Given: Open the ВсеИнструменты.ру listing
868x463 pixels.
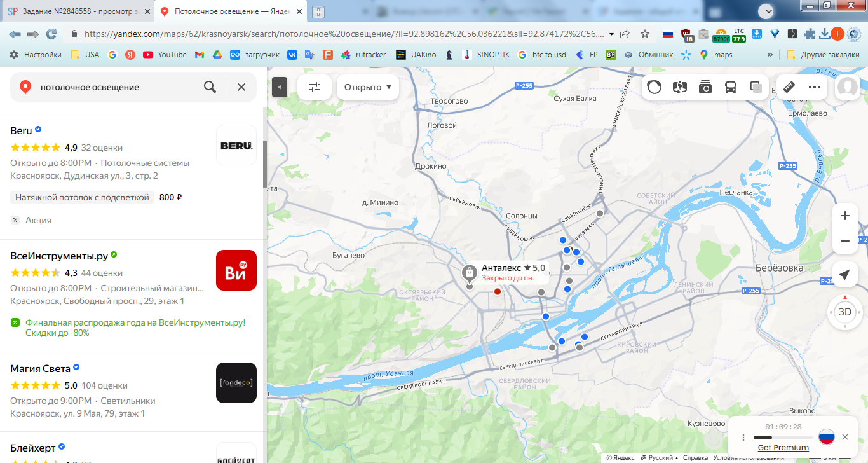Looking at the screenshot, I should click(59, 256).
